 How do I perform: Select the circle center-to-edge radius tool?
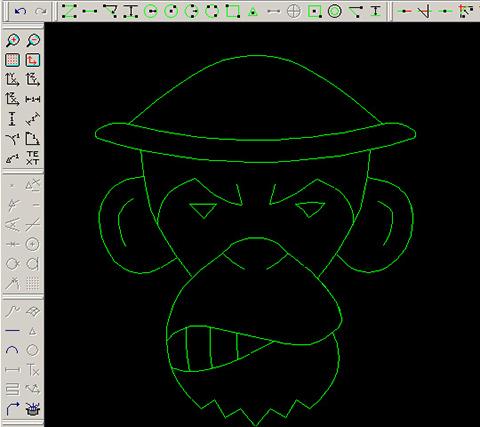click(x=151, y=11)
